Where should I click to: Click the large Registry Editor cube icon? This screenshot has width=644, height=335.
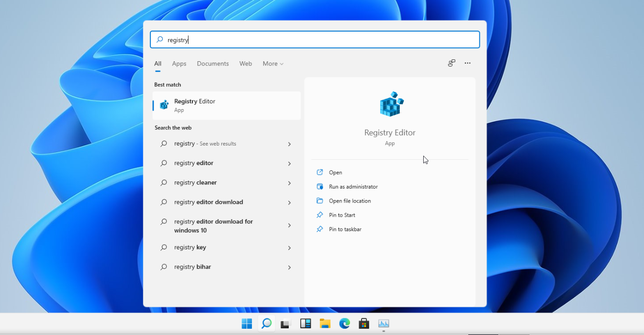point(390,103)
